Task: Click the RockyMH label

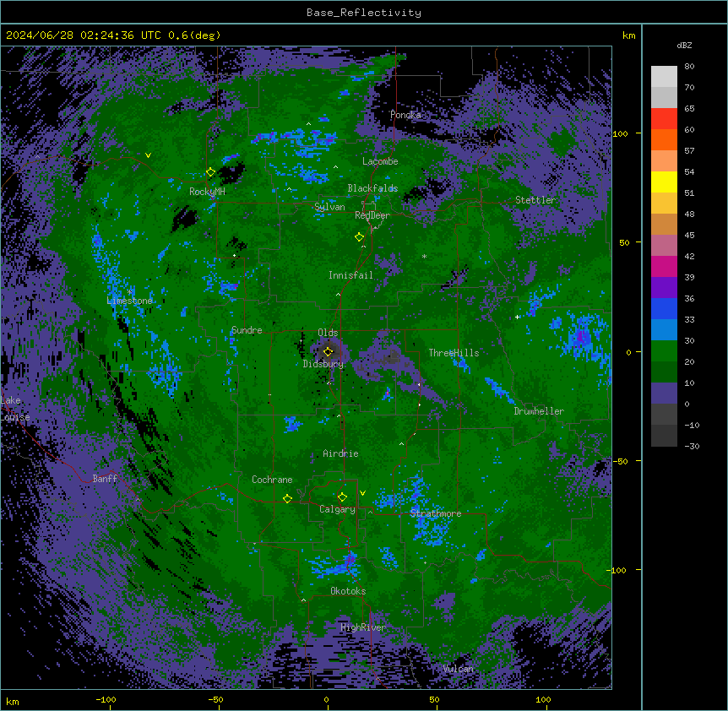Action: (207, 192)
